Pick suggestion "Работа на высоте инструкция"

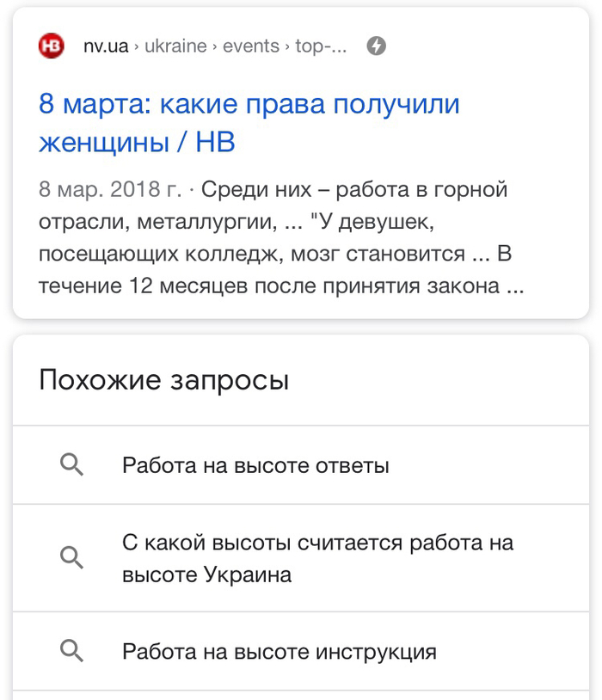[279, 651]
